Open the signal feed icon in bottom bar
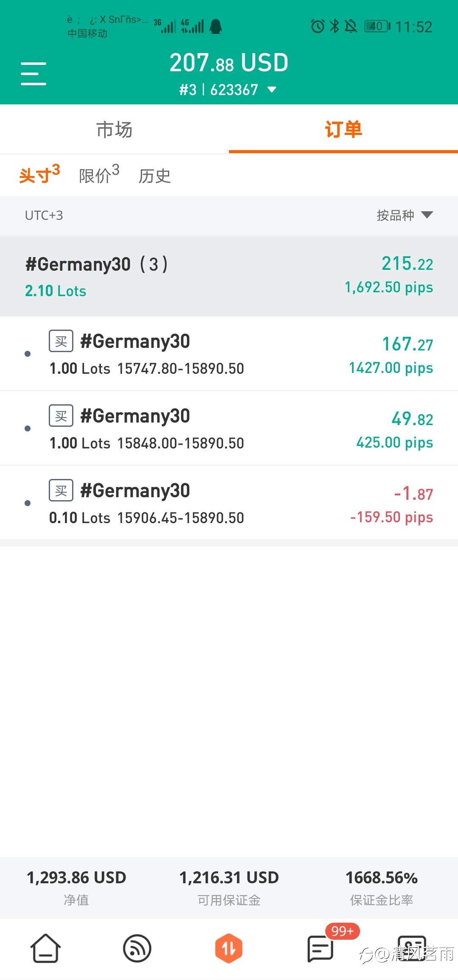 click(137, 948)
